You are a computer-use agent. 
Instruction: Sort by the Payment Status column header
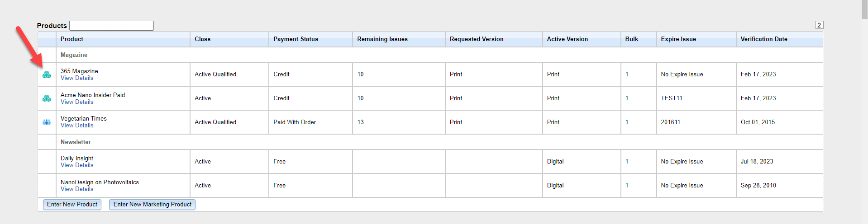pyautogui.click(x=296, y=39)
